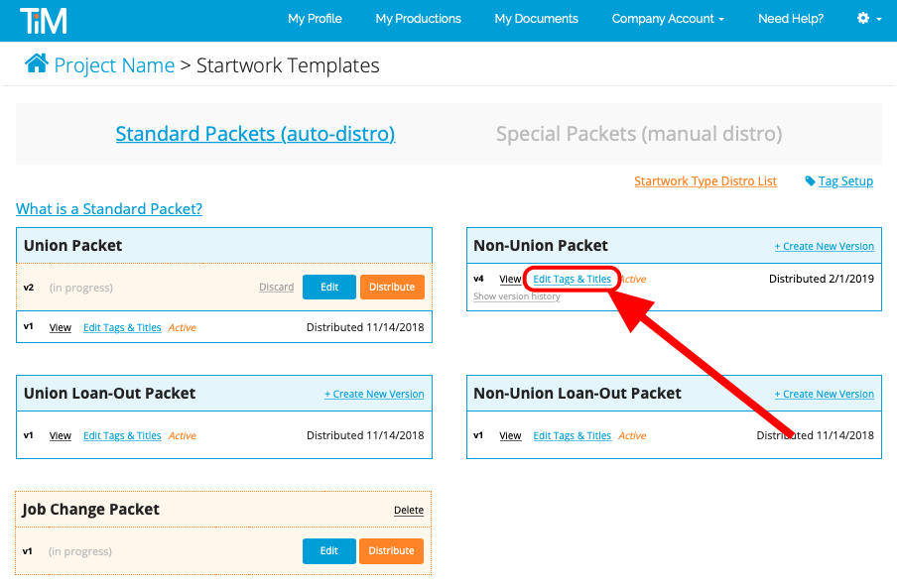
Task: Click the TiM logo
Action: [44, 21]
